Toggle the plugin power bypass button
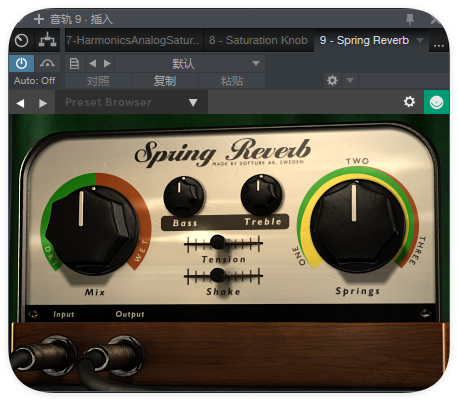Image resolution: width=458 pixels, height=401 pixels. coord(21,63)
